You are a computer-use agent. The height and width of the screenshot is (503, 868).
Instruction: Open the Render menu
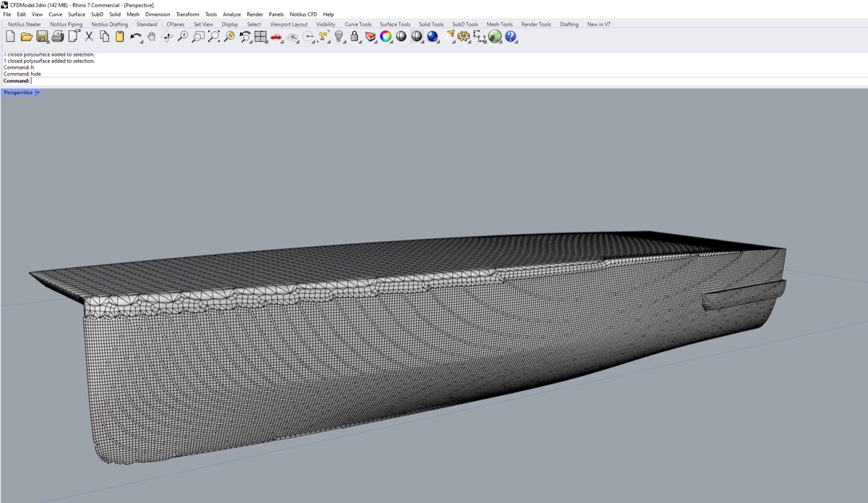[x=255, y=14]
